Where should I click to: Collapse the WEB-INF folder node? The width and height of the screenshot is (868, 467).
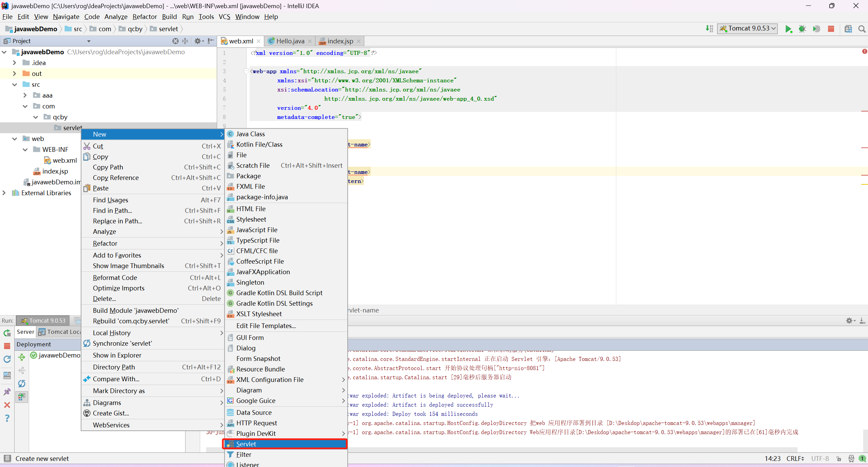click(x=25, y=149)
